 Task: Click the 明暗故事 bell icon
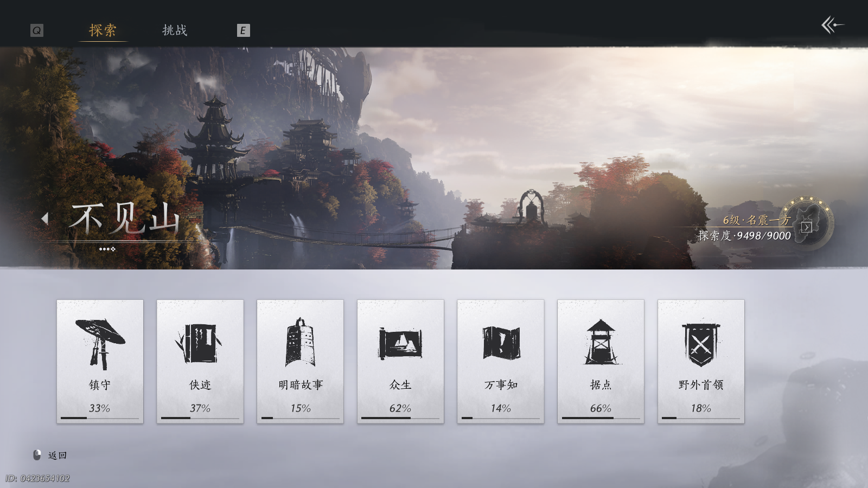(300, 342)
